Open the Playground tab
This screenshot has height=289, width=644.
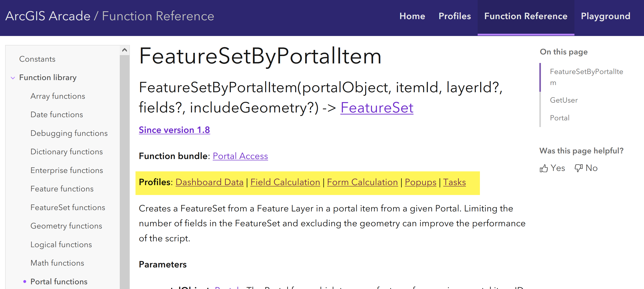605,16
